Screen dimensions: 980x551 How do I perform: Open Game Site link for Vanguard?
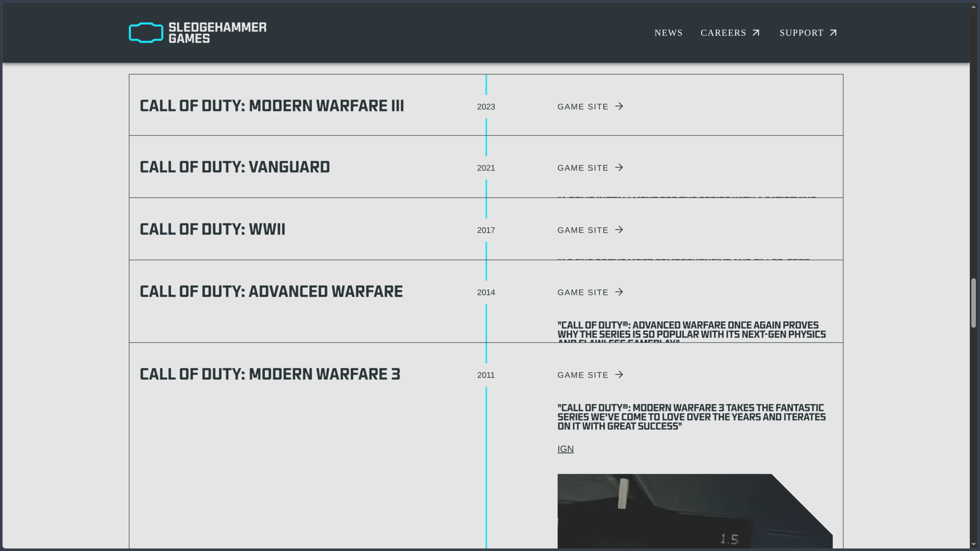[x=591, y=168]
